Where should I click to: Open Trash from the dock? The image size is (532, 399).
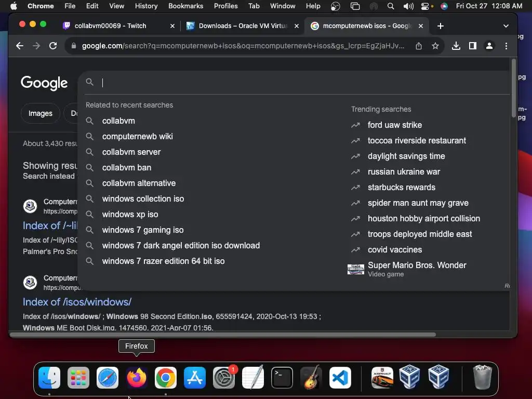[482, 377]
